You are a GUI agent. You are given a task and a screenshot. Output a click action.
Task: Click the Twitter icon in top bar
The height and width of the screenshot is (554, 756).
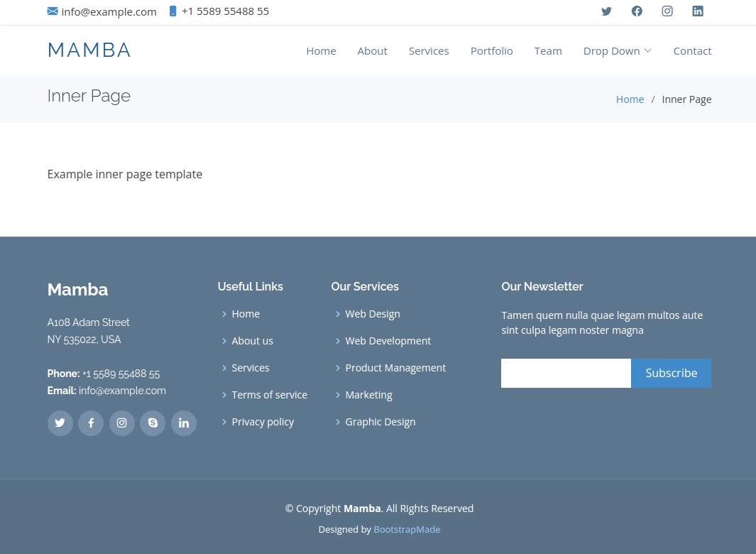(x=606, y=11)
